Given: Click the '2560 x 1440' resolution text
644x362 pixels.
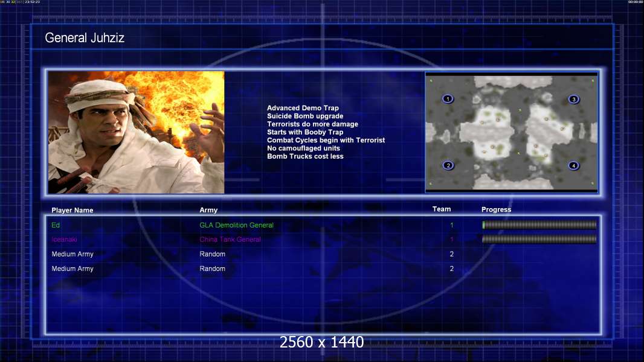Looking at the screenshot, I should (x=321, y=342).
